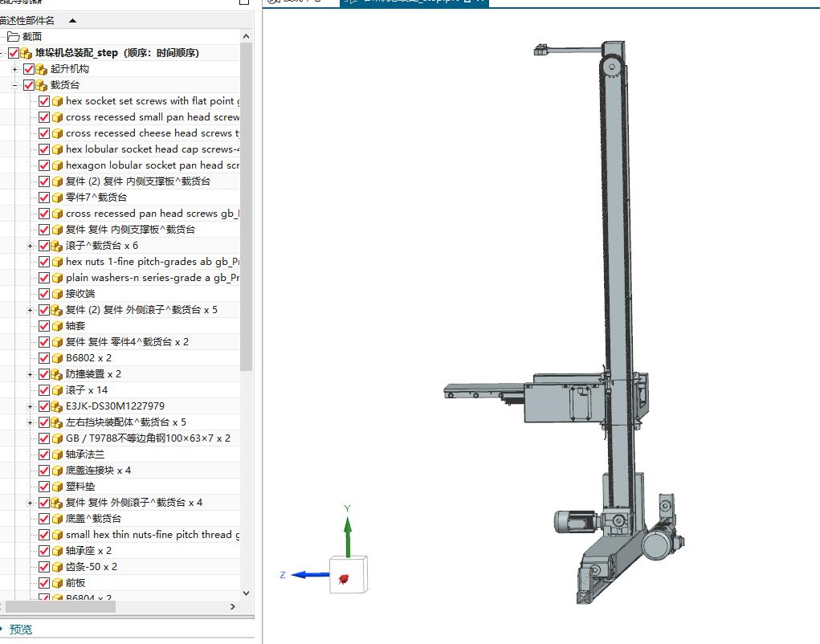Click the 截面 folder icon
The width and height of the screenshot is (820, 644).
(x=13, y=37)
